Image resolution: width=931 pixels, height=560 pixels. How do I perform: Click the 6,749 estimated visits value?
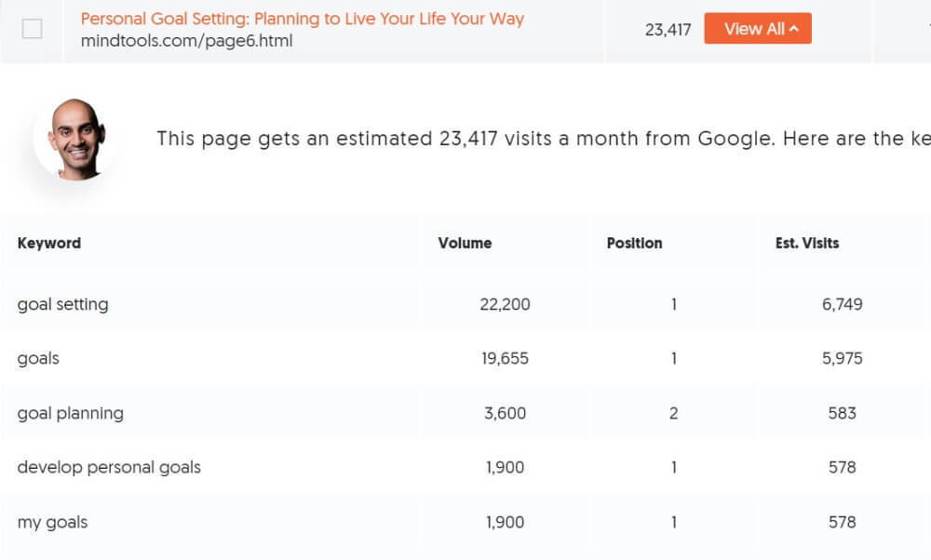pos(842,304)
